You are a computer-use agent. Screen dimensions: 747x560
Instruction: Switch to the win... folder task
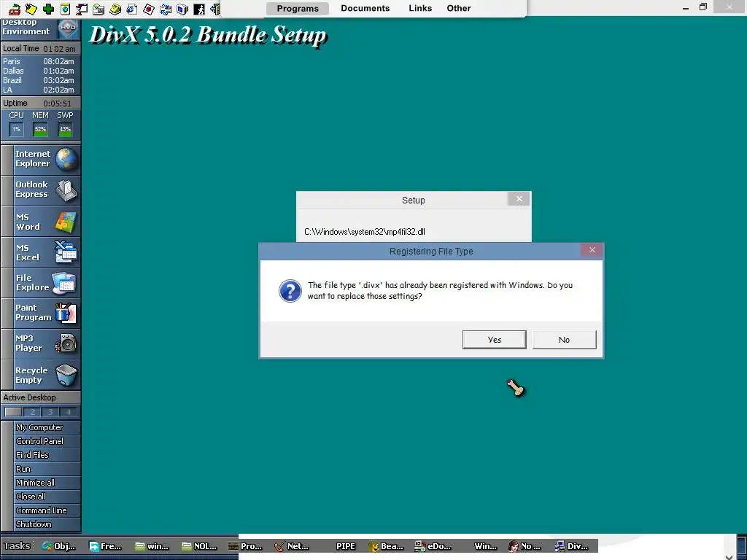click(152, 546)
